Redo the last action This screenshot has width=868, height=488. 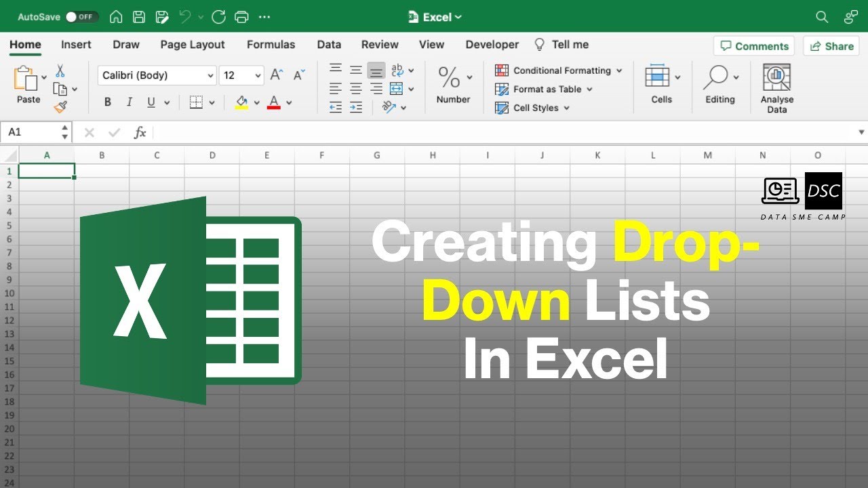tap(218, 17)
